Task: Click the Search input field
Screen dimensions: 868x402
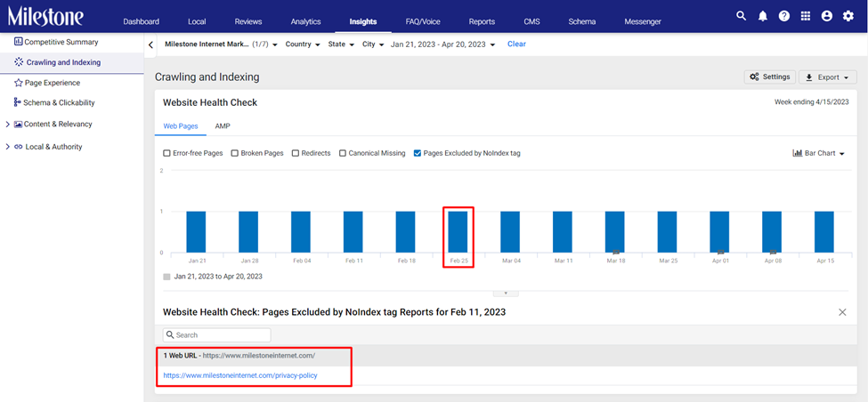Action: (x=216, y=335)
